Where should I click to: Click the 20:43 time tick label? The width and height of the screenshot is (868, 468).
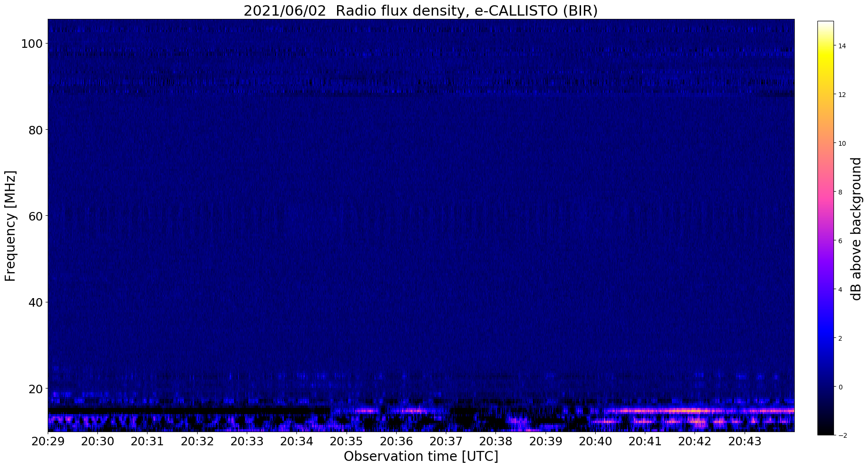click(745, 442)
